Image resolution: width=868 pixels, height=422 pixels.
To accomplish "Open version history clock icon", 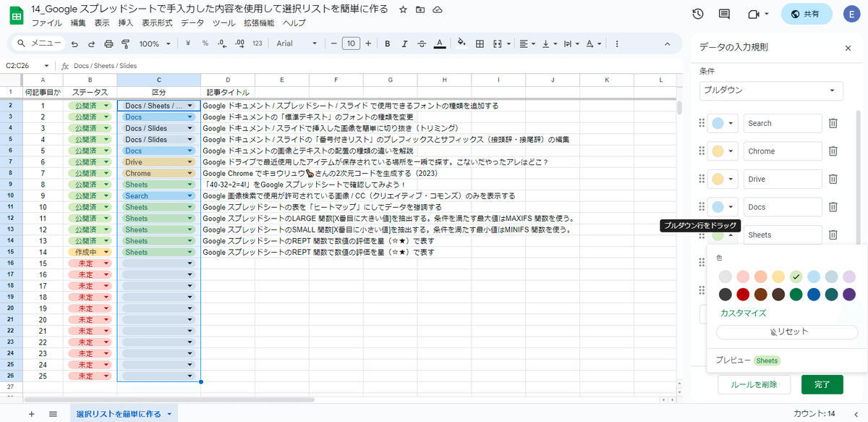I will [698, 14].
